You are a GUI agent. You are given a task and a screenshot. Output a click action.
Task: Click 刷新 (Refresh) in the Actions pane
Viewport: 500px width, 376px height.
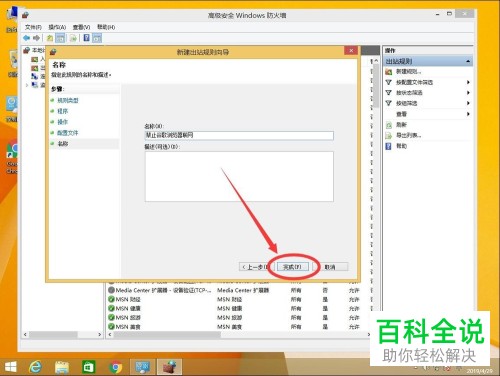pyautogui.click(x=401, y=125)
